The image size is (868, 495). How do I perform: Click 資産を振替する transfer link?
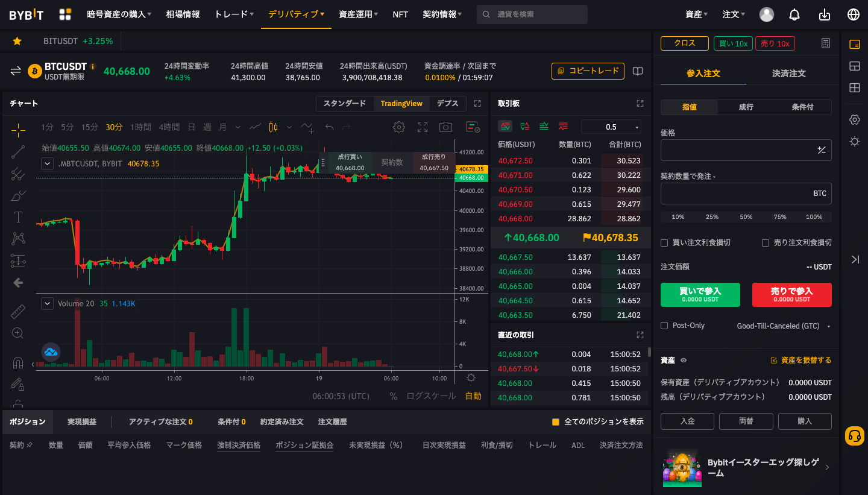point(801,360)
